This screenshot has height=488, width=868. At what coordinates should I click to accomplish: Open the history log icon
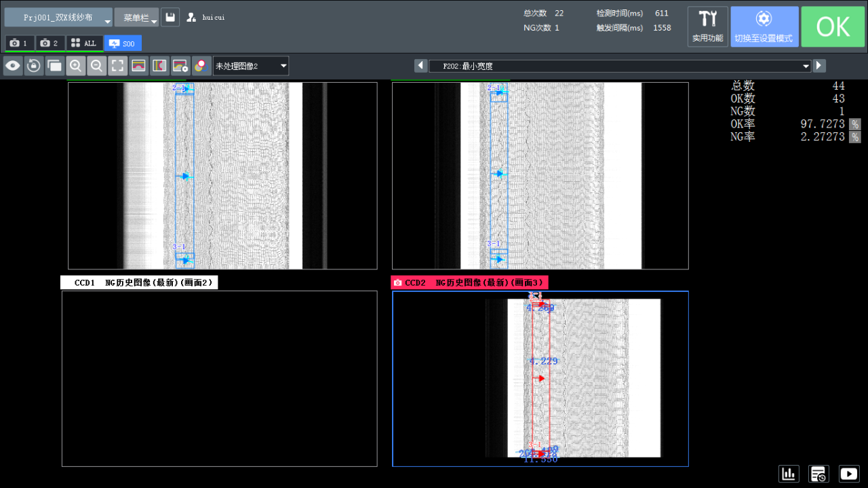pos(818,474)
